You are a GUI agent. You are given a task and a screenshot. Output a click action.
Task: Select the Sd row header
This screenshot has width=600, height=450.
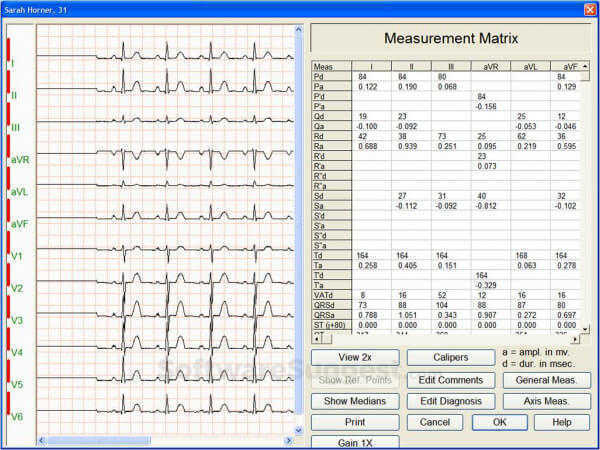[332, 196]
